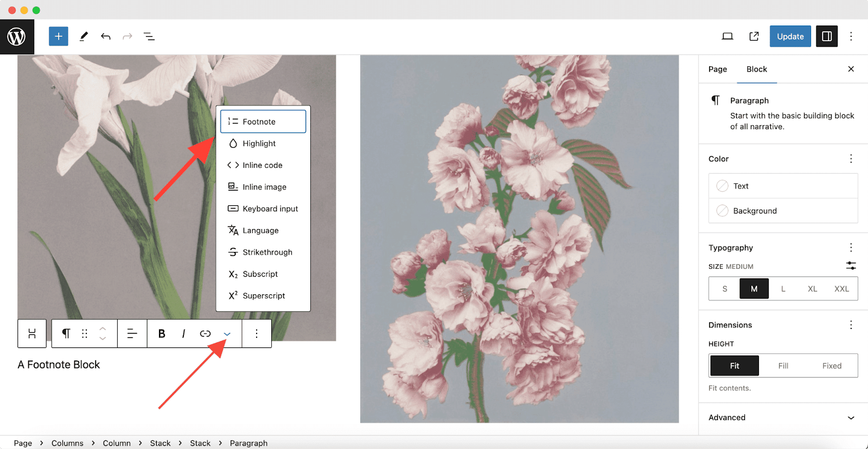Go to second Stack in breadcrumb
868x449 pixels.
(200, 443)
